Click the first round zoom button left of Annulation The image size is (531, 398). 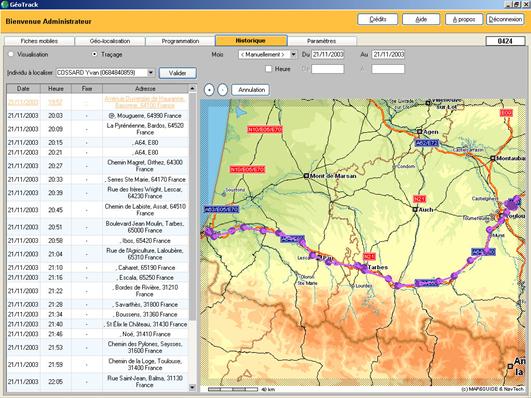(x=209, y=90)
